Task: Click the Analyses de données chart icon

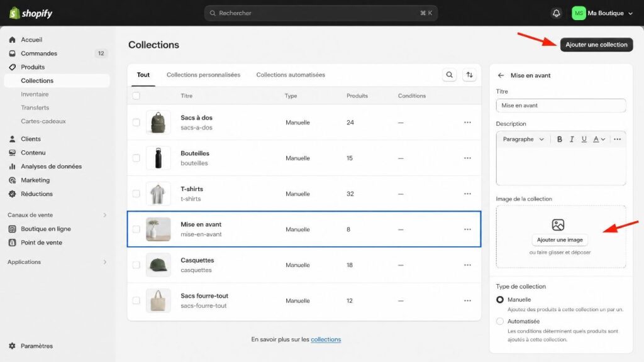Action: 13,166
